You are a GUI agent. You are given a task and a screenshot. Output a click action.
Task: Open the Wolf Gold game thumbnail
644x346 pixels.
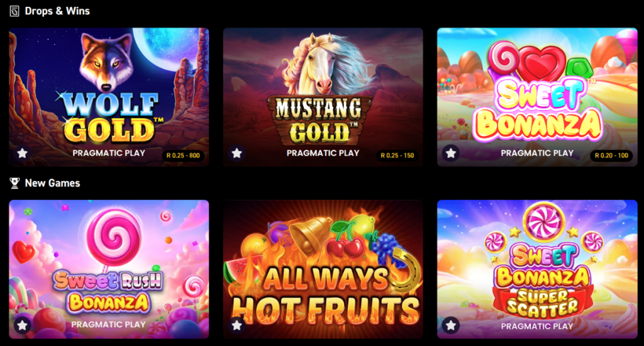point(109,97)
